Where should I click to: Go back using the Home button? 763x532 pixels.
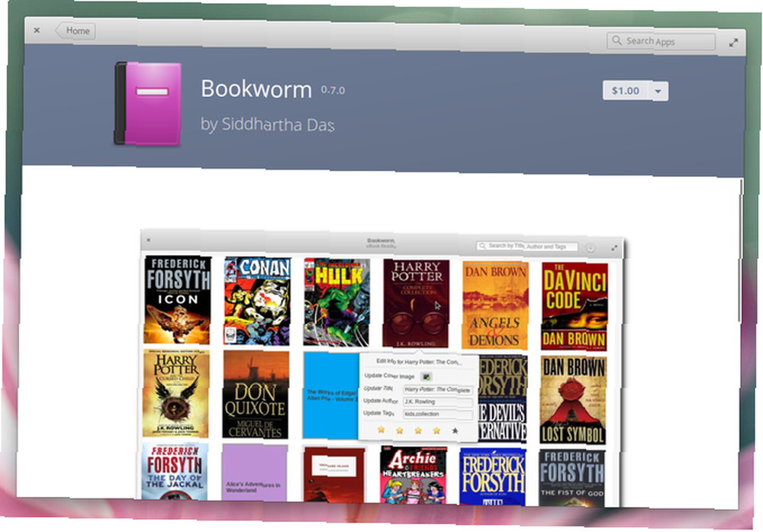pyautogui.click(x=75, y=31)
